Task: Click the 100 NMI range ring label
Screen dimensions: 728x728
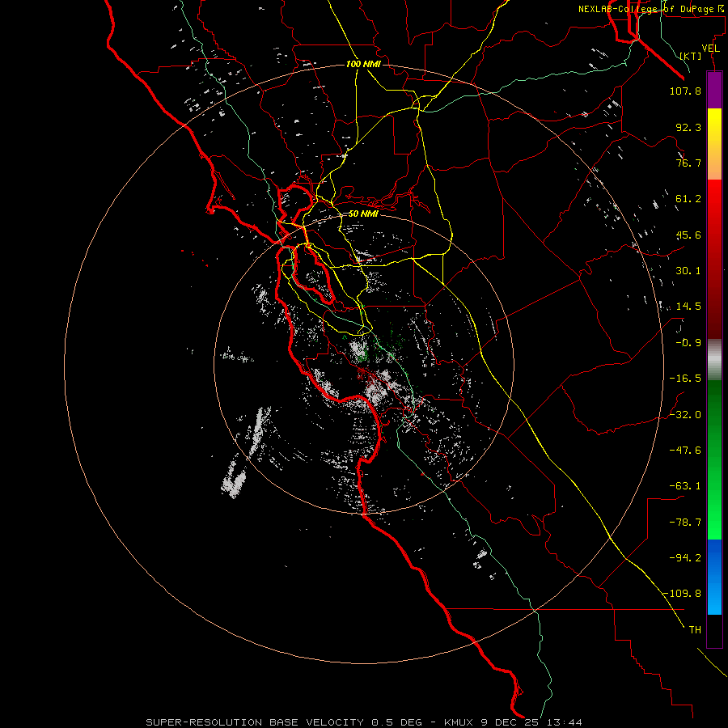Action: point(363,64)
